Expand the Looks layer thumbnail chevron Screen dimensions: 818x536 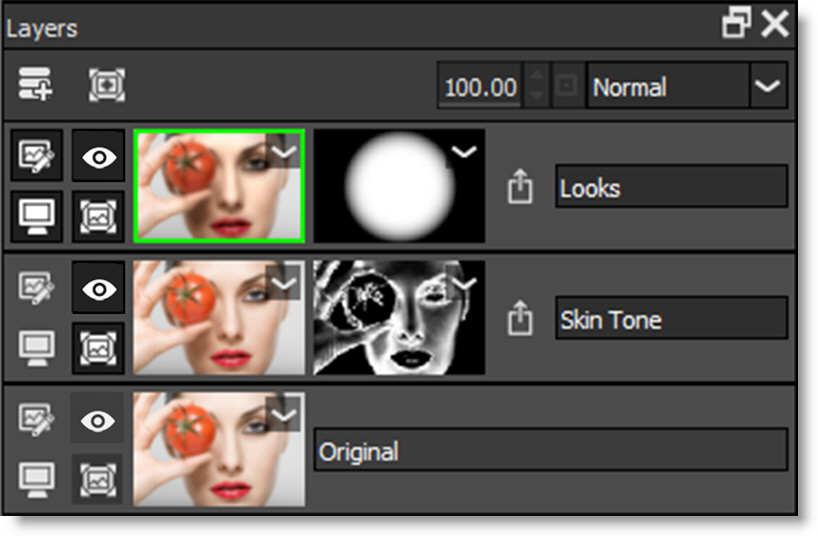[x=284, y=152]
